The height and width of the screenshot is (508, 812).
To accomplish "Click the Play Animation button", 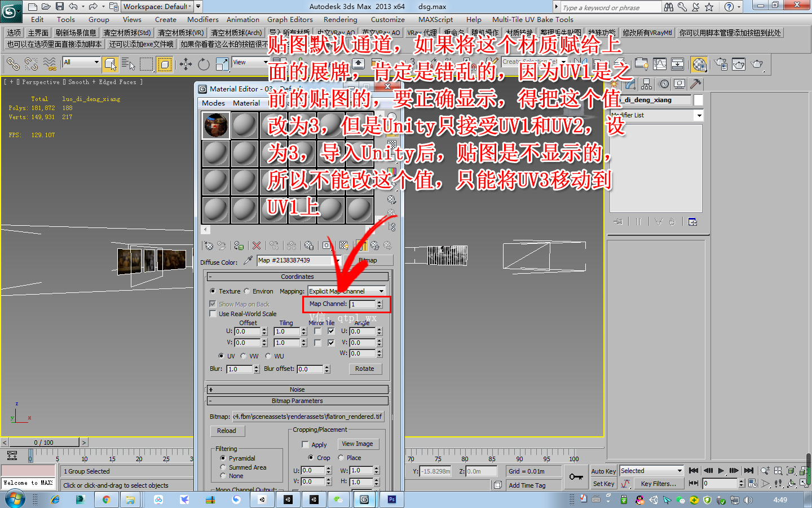I will (x=721, y=470).
